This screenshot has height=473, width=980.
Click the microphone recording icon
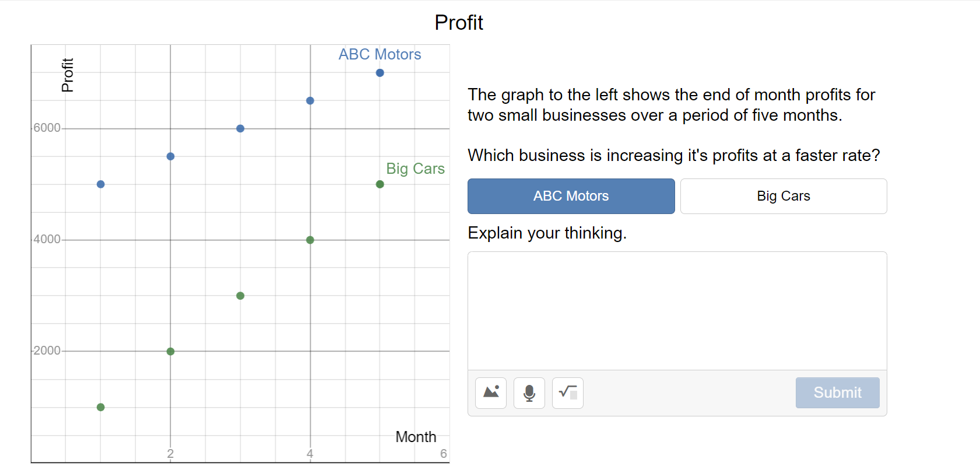point(529,393)
